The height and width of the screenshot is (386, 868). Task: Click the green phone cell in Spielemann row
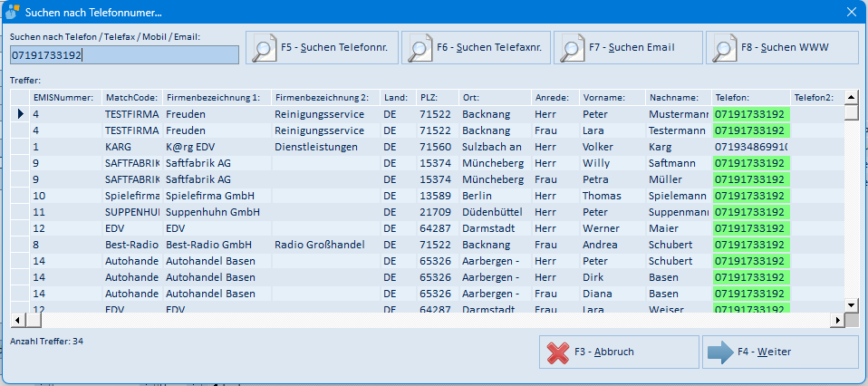pos(751,196)
